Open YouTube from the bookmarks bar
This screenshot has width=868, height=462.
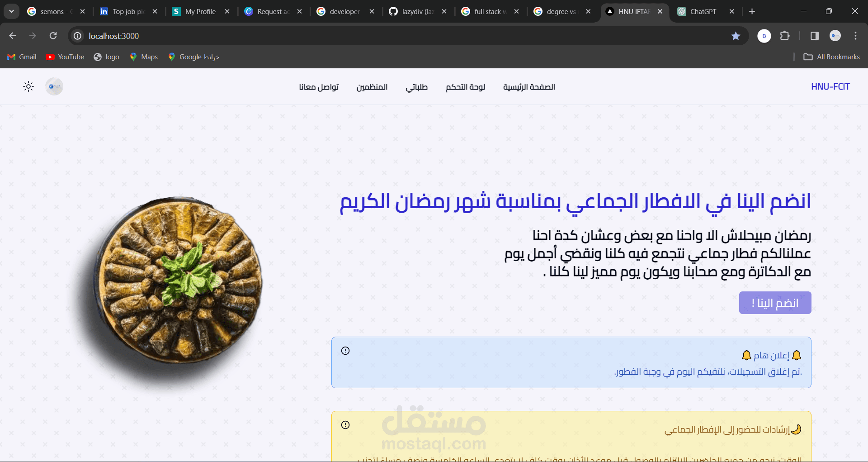[65, 57]
